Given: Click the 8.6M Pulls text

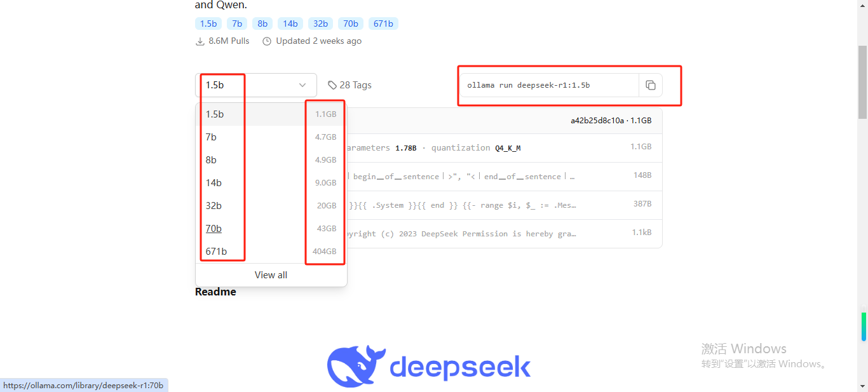Looking at the screenshot, I should (x=229, y=41).
